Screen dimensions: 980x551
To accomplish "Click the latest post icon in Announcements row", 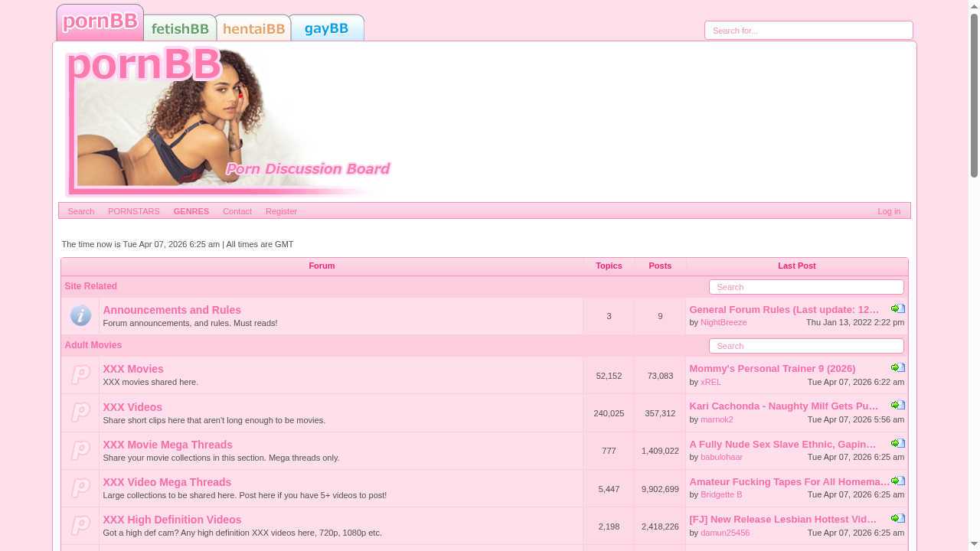I will click(898, 309).
